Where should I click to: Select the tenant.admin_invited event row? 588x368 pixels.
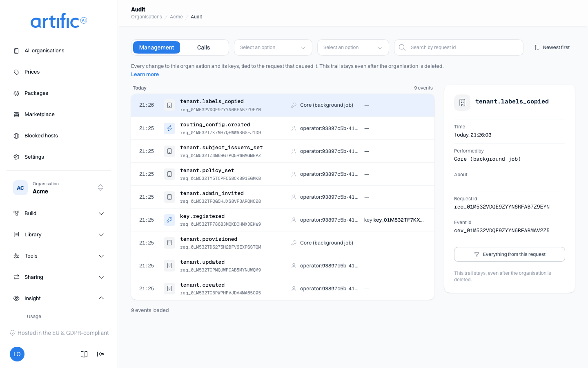point(283,197)
